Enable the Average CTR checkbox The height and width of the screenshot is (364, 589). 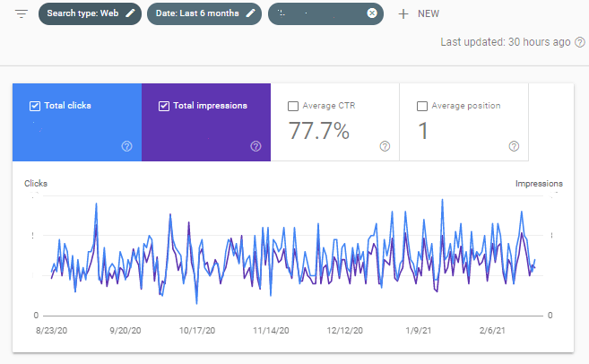[293, 106]
